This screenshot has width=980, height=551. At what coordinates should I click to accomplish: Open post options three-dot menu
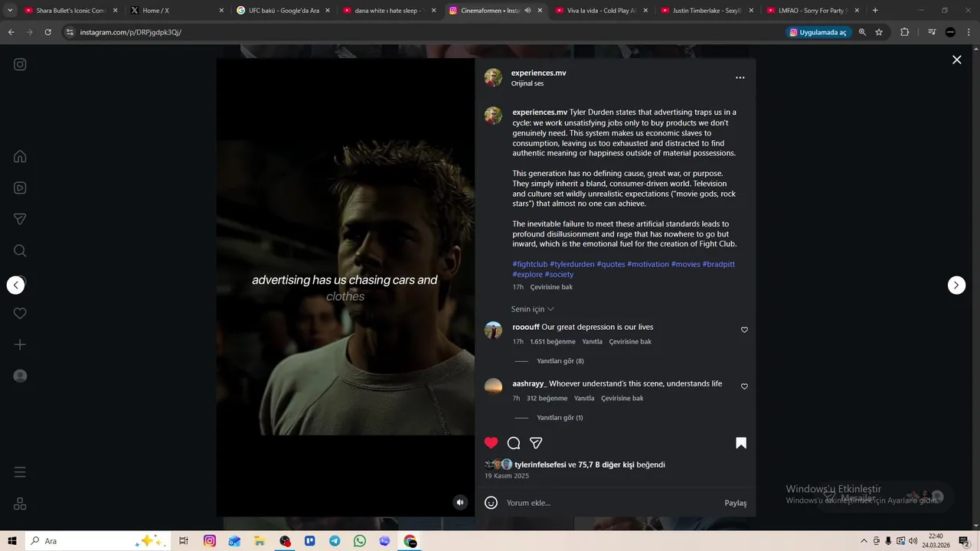pyautogui.click(x=740, y=77)
